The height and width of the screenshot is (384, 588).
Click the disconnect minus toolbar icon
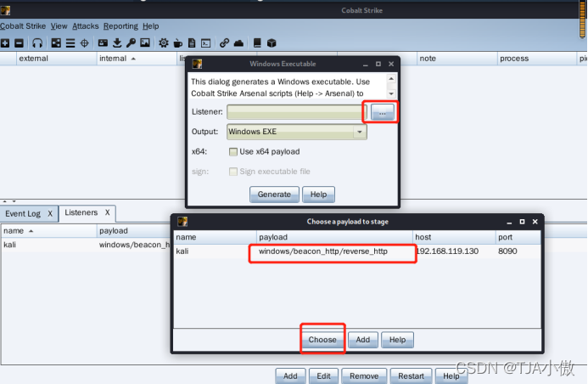point(19,43)
